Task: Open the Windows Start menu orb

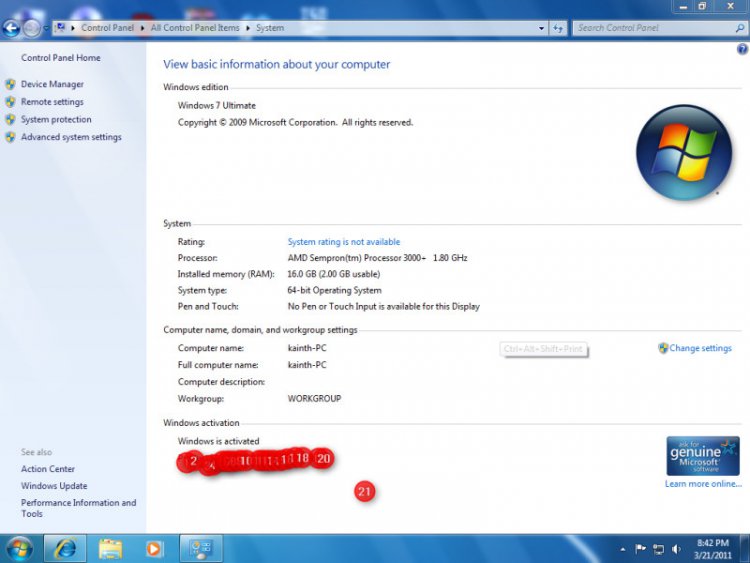Action: tap(20, 549)
